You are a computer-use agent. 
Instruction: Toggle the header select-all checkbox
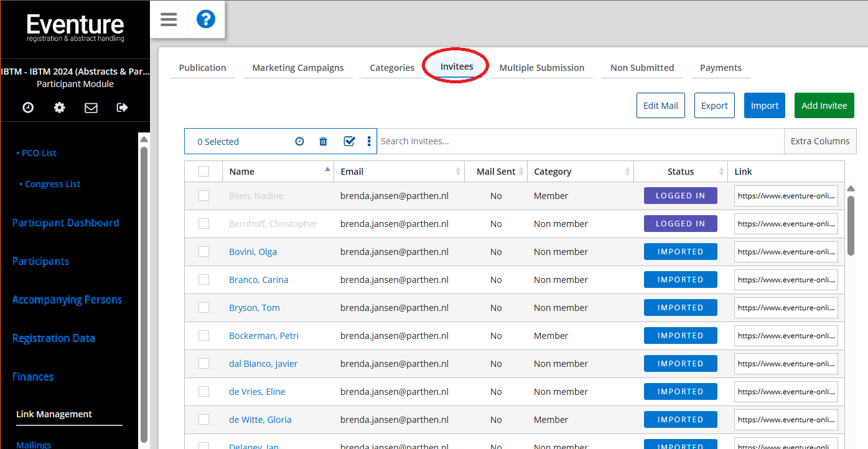click(203, 172)
